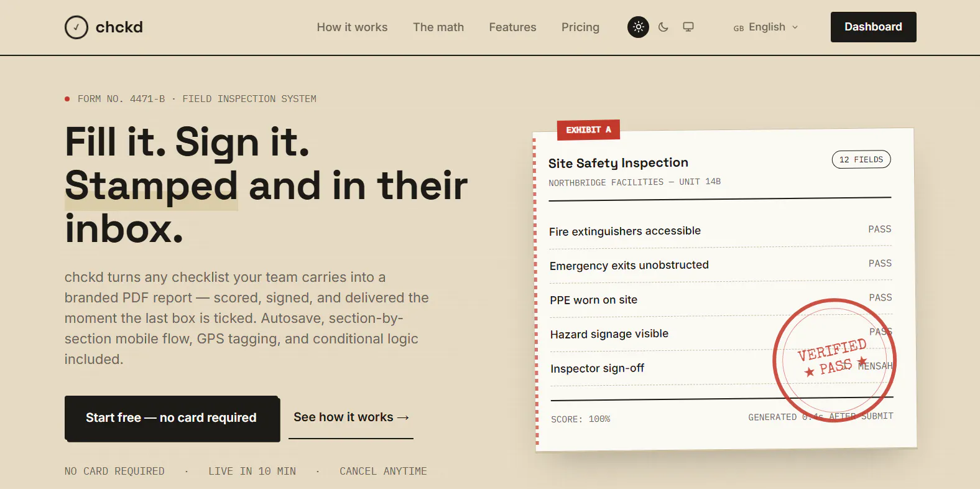Click the VERIFIED PASS stamp
This screenshot has width=980, height=489.
coord(834,360)
